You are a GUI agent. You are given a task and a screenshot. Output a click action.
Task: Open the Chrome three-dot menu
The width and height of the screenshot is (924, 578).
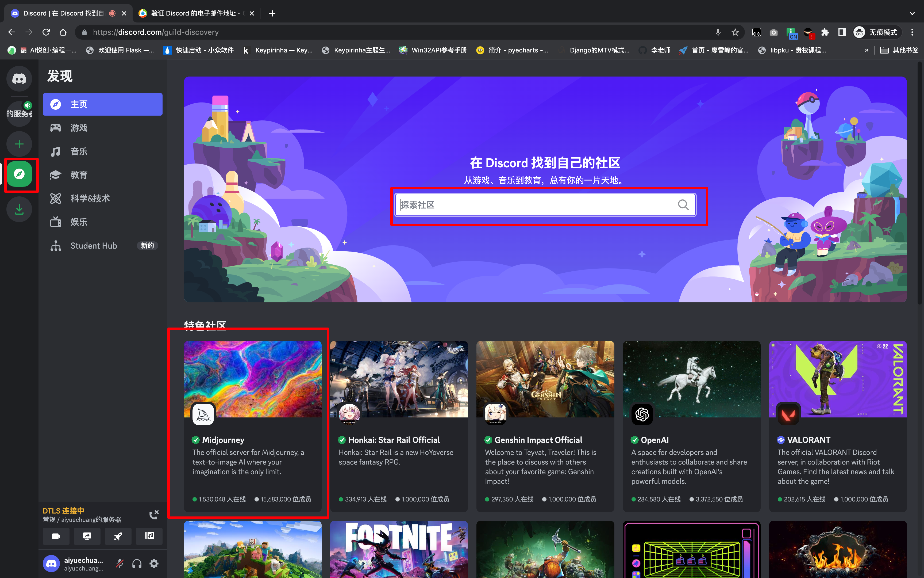point(912,32)
